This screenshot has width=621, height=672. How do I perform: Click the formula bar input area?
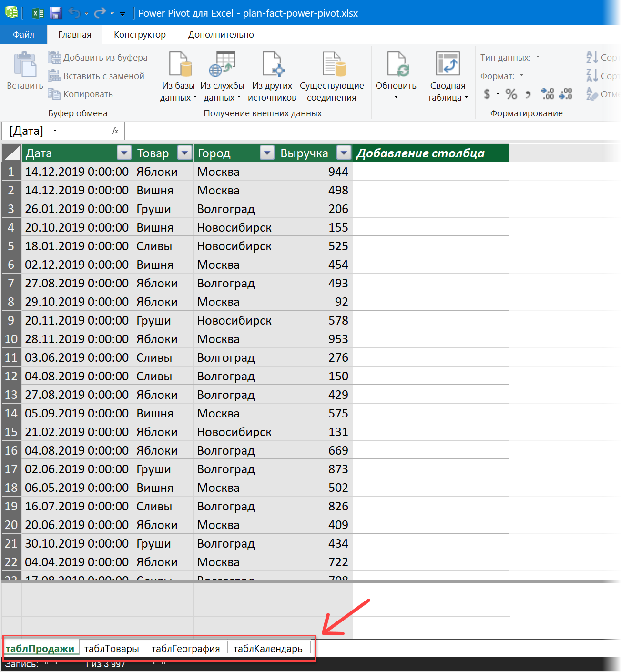[372, 131]
